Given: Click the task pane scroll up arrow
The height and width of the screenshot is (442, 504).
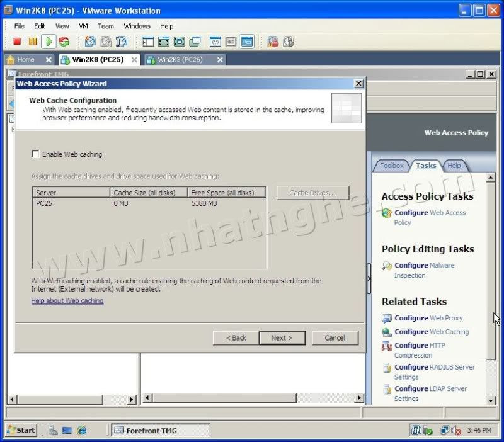Looking at the screenshot, I should 491,178.
